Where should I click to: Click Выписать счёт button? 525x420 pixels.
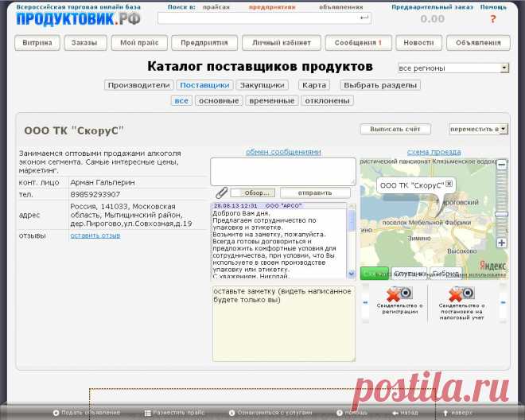[x=395, y=129]
